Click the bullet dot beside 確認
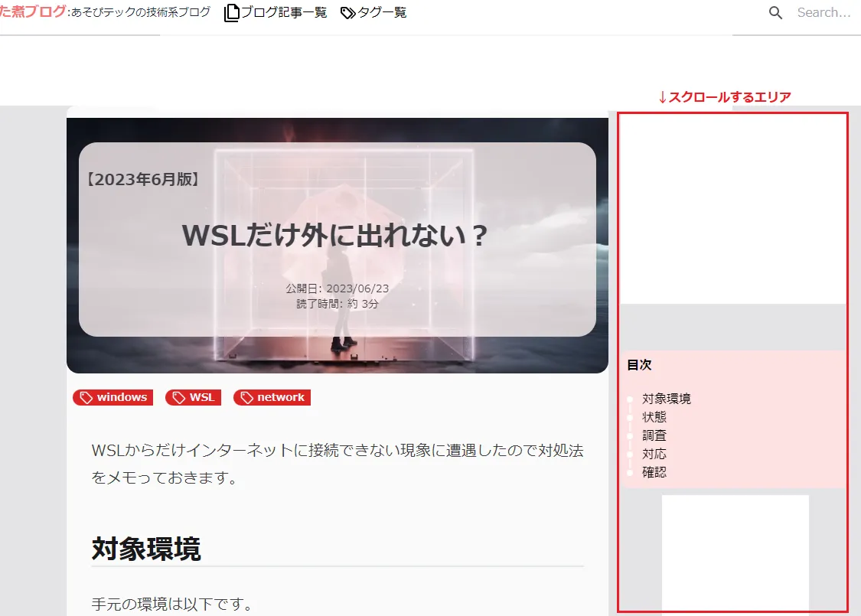 point(630,473)
